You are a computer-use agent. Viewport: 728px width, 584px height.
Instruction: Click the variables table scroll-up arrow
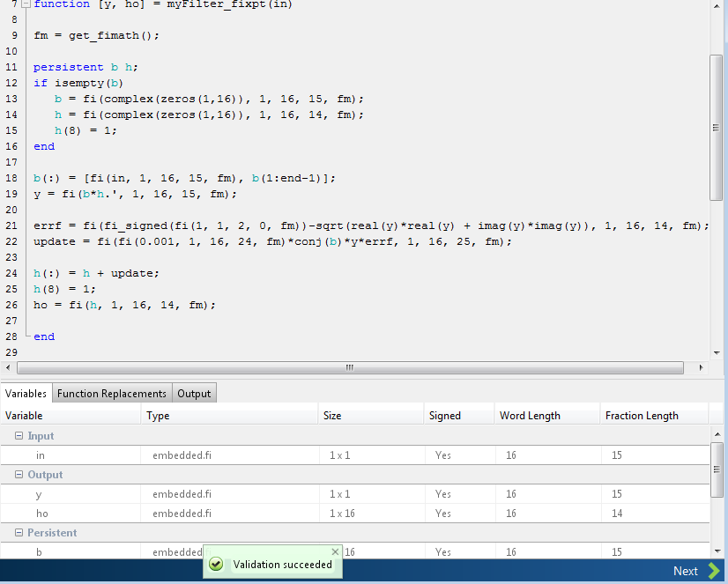point(717,434)
